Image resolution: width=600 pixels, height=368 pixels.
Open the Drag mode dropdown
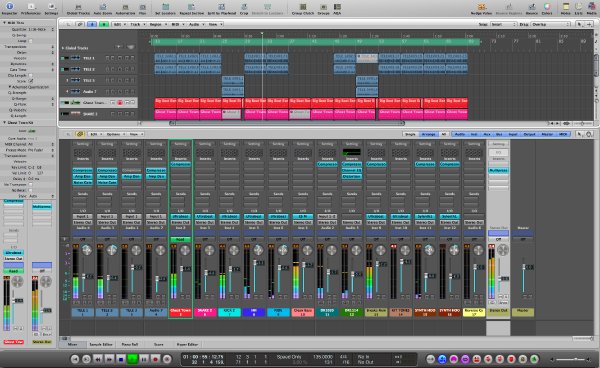pos(550,24)
